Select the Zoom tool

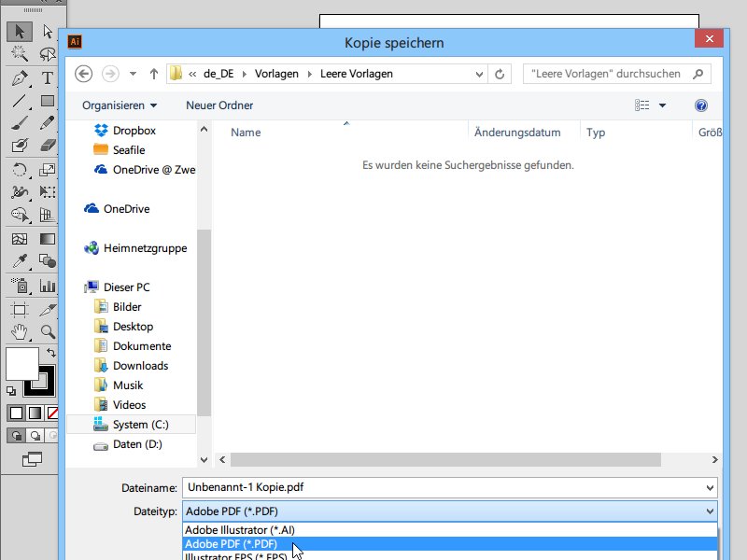[x=47, y=332]
